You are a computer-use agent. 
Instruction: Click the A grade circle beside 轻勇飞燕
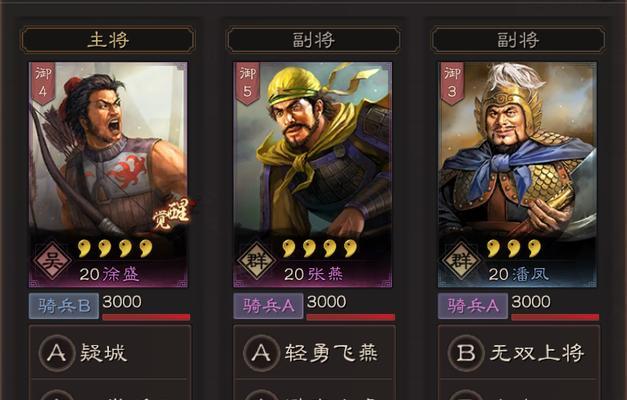[x=261, y=353]
